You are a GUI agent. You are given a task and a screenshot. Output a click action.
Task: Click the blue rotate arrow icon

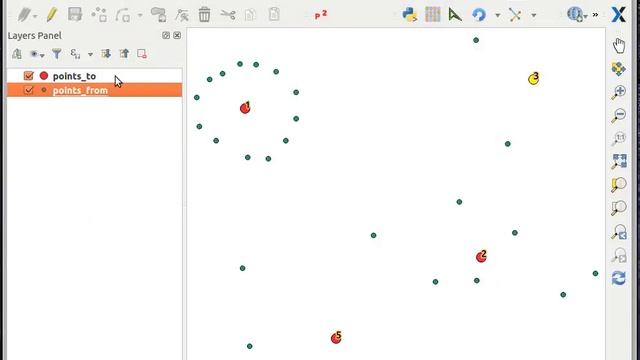click(x=479, y=15)
